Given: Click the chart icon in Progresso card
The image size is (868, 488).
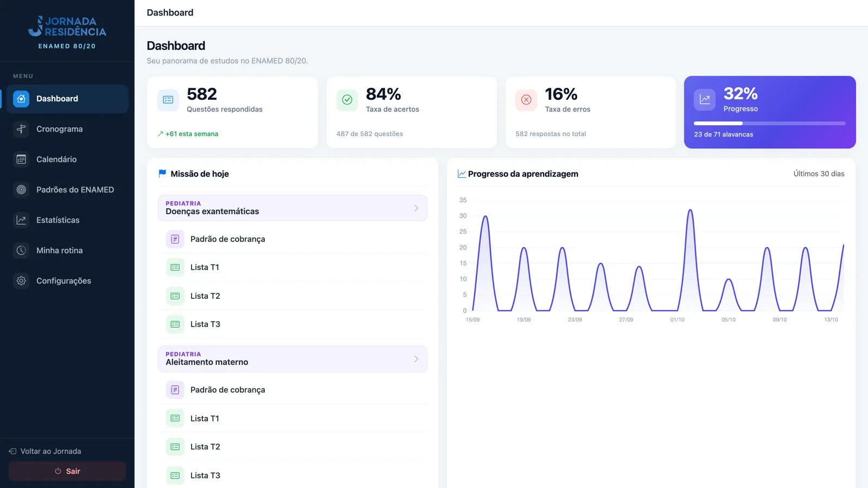Looking at the screenshot, I should 705,99.
